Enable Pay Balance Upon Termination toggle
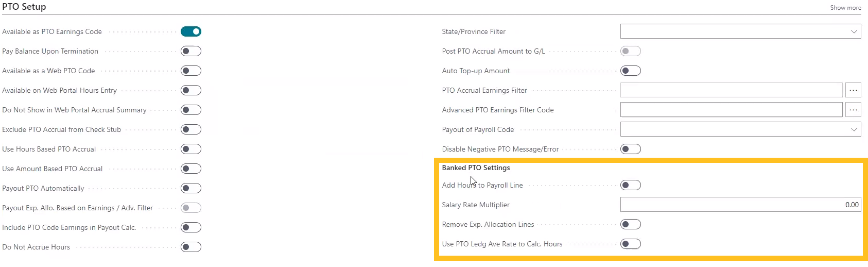Image resolution: width=868 pixels, height=267 pixels. pos(191,51)
